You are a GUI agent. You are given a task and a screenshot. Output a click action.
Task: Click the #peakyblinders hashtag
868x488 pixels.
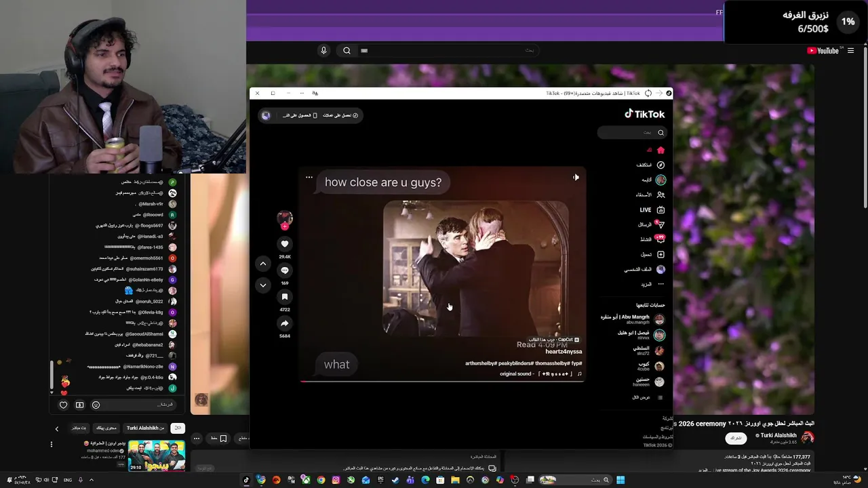coord(516,363)
